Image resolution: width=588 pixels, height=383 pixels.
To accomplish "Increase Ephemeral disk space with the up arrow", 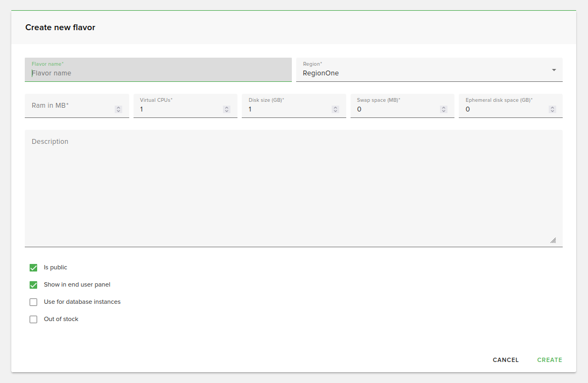I will 552,107.
